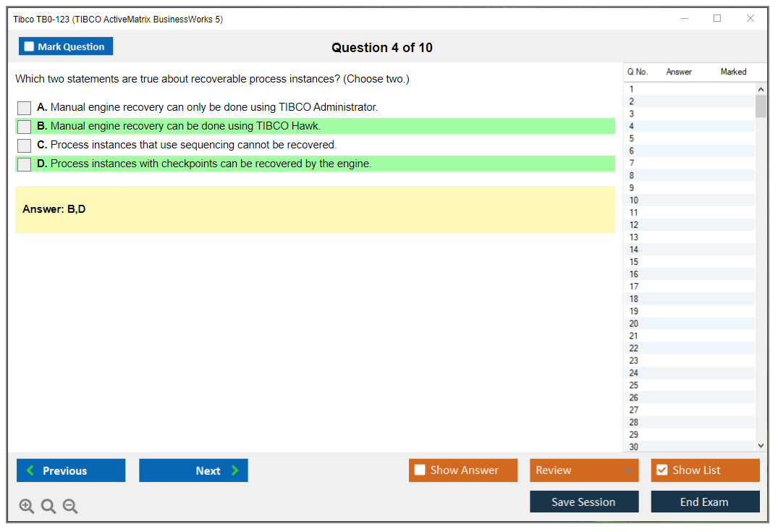The height and width of the screenshot is (532, 778).
Task: Click the Save Session button
Action: click(583, 502)
